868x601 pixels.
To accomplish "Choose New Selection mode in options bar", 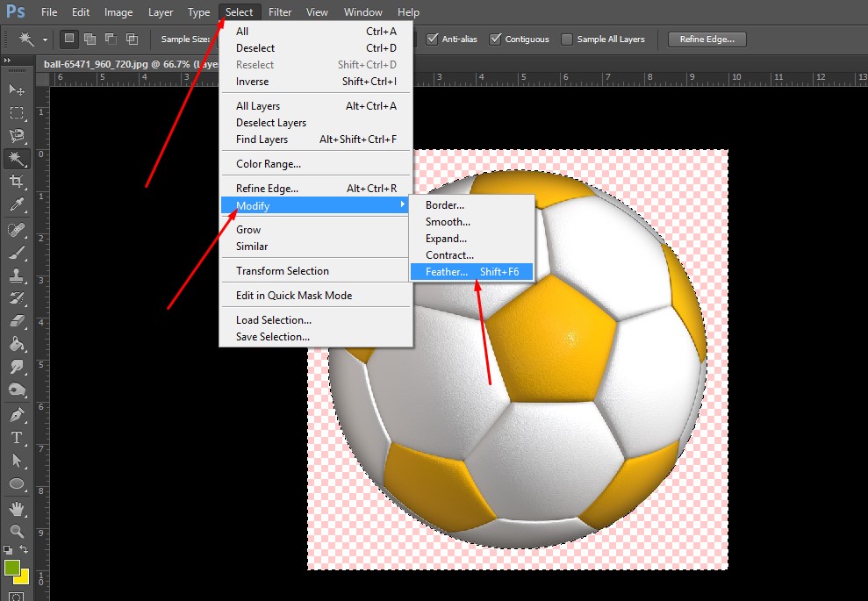I will (x=68, y=39).
